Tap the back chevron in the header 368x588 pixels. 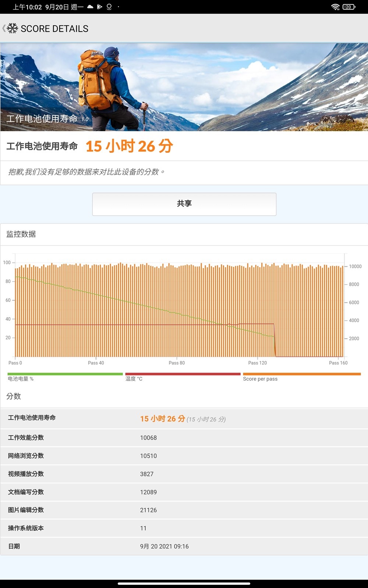coord(4,28)
